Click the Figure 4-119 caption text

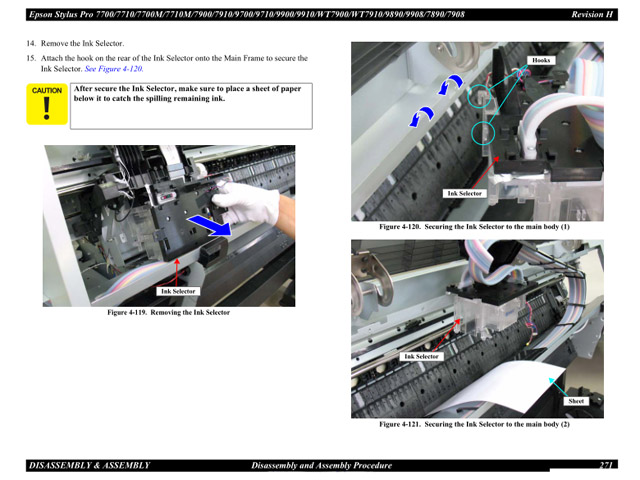(168, 313)
